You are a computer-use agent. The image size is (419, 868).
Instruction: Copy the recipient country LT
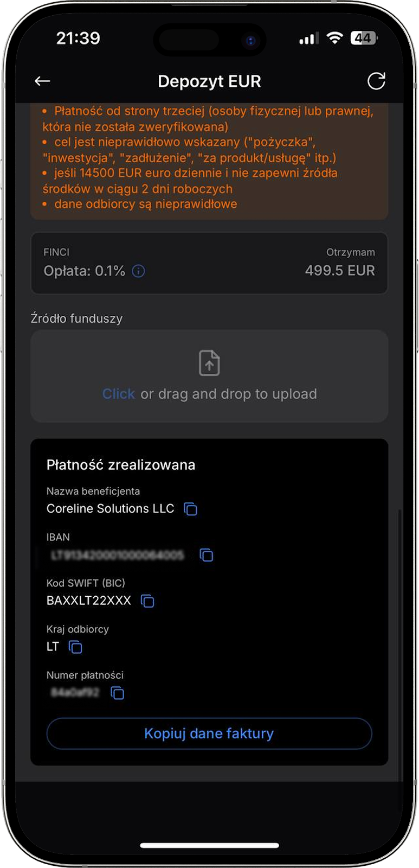tap(75, 647)
